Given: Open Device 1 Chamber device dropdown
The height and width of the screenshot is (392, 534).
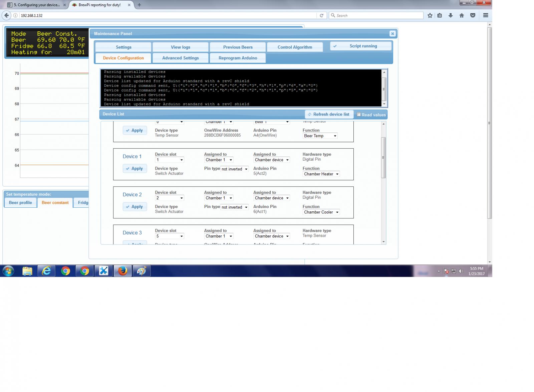Looking at the screenshot, I should click(272, 160).
